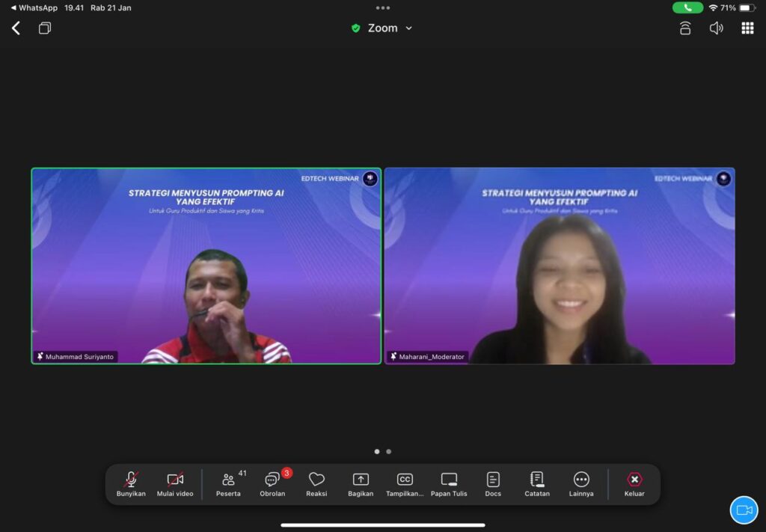This screenshot has width=766, height=532.
Task: Open the three-dot menu at top center
Action: [x=384, y=7]
